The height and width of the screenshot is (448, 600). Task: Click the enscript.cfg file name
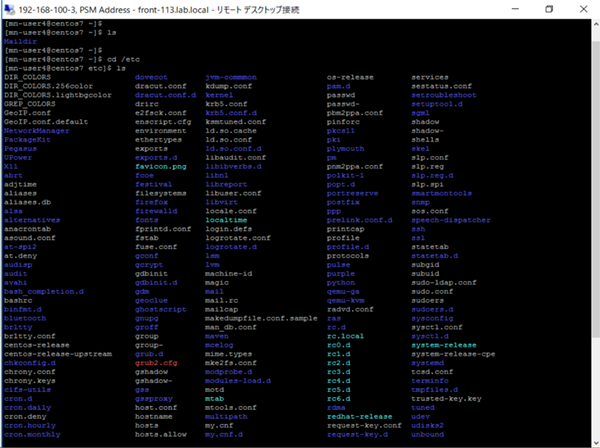(163, 122)
